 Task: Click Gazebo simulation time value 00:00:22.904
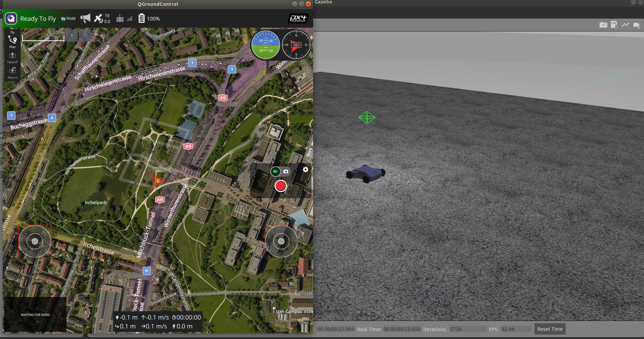pyautogui.click(x=335, y=329)
